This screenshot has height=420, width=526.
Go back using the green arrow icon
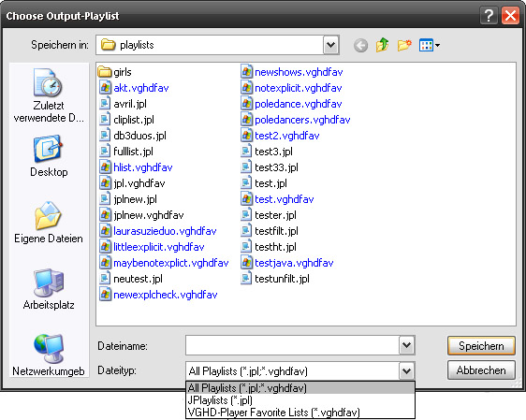tap(360, 45)
